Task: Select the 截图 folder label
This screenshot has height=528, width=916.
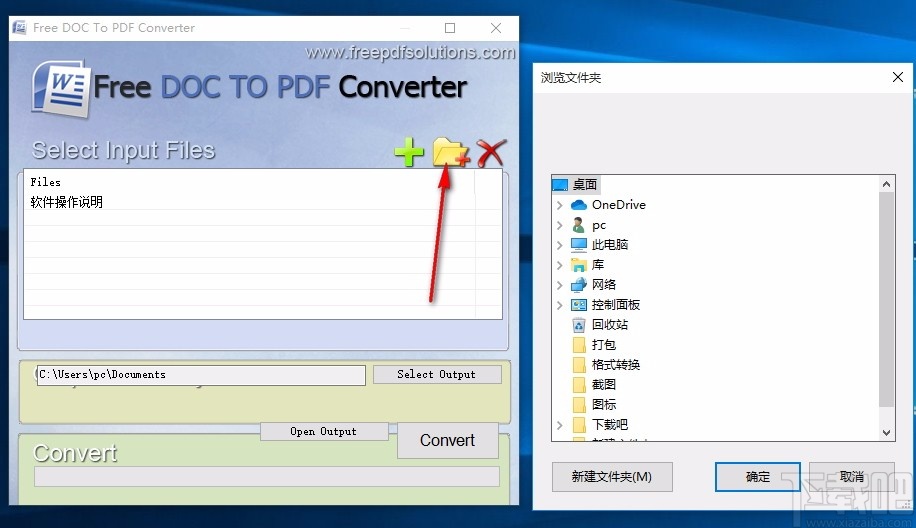Action: [604, 384]
